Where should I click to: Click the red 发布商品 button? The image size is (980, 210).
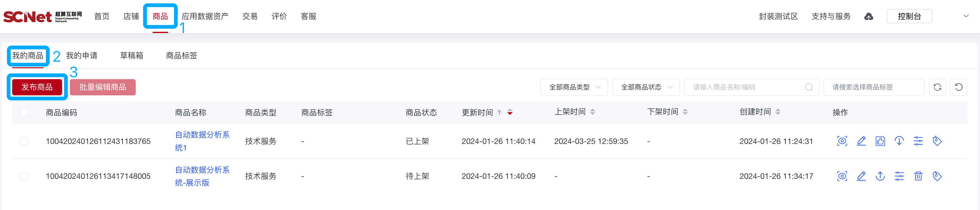tap(37, 87)
